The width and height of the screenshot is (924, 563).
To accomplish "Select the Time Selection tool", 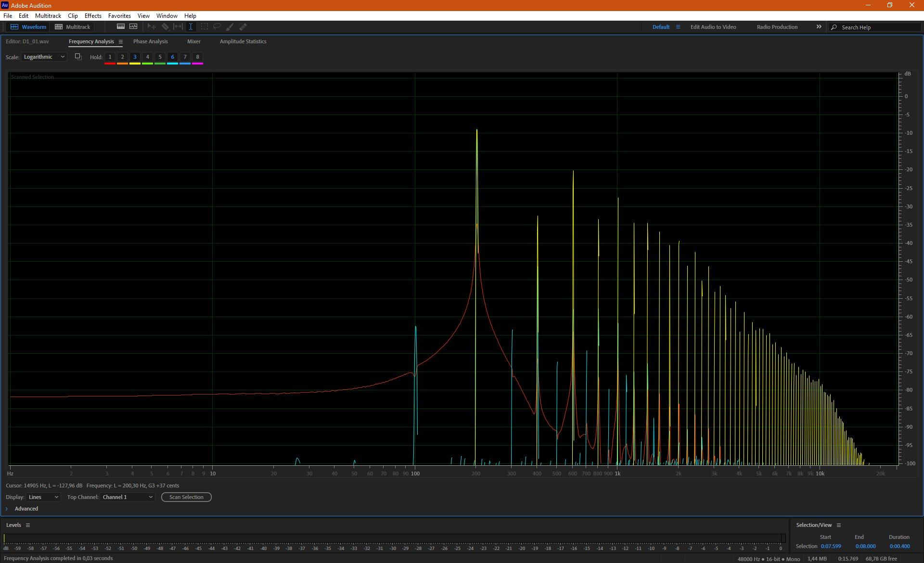I will [191, 27].
